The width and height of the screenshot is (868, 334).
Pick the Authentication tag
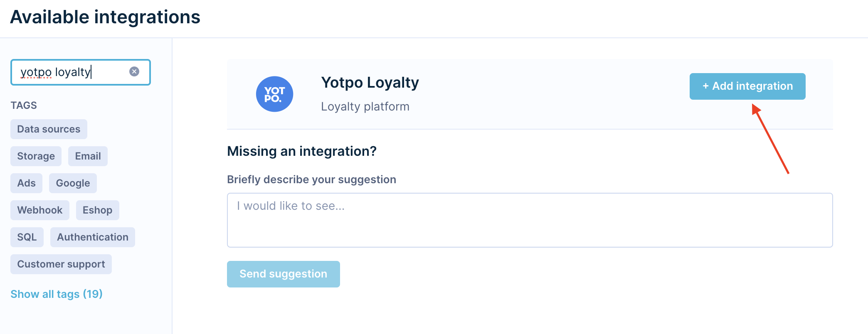92,237
